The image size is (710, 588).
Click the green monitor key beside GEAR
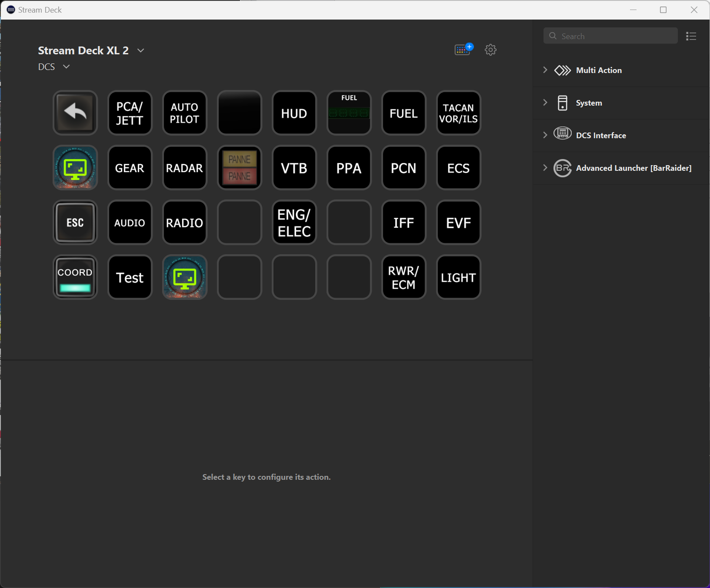[75, 168]
